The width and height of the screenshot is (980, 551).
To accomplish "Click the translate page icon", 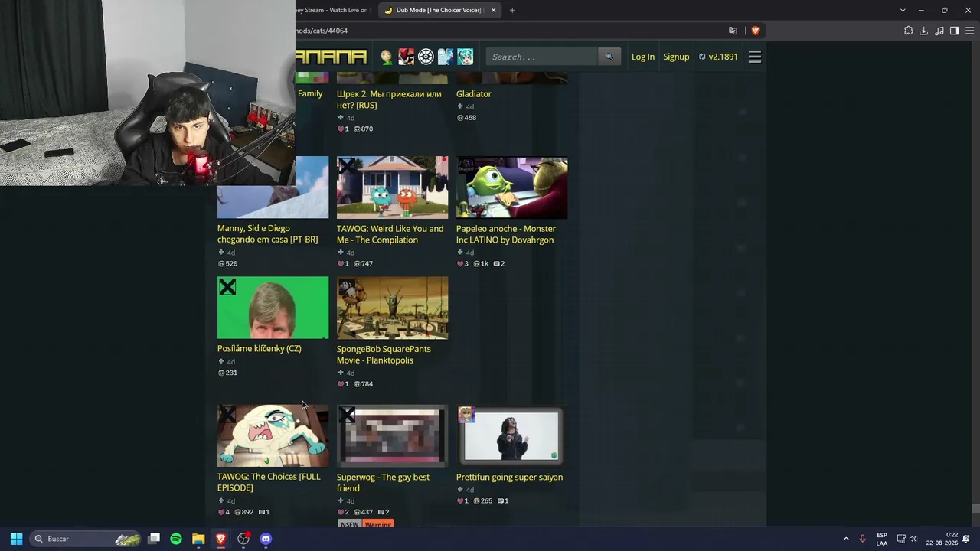I will tap(733, 31).
